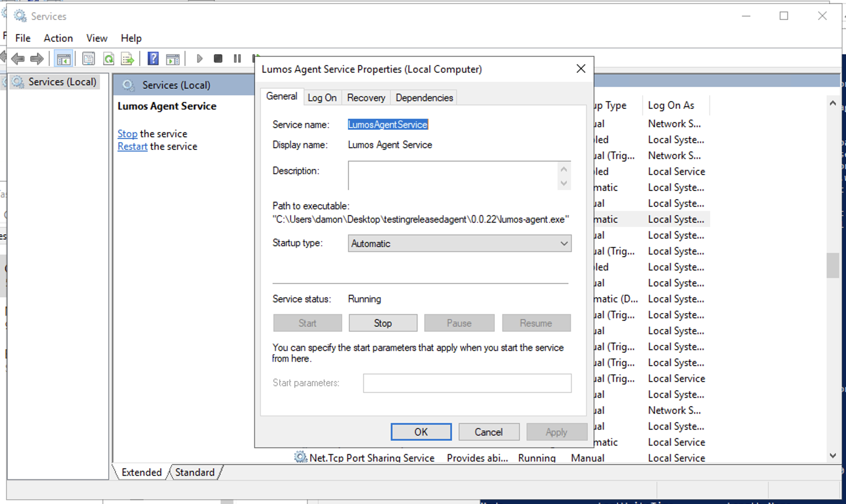Toggle Show/Hide Action Pane toolbar icon
Screen dimensions: 846x504
point(173,59)
